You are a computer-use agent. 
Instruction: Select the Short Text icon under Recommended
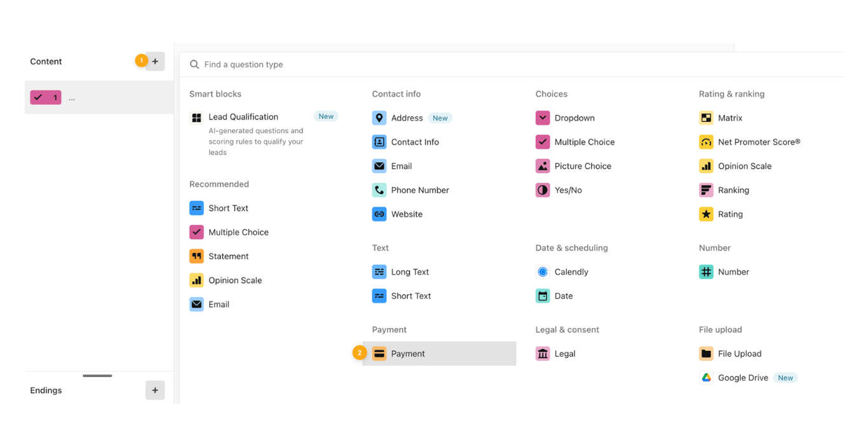[196, 208]
